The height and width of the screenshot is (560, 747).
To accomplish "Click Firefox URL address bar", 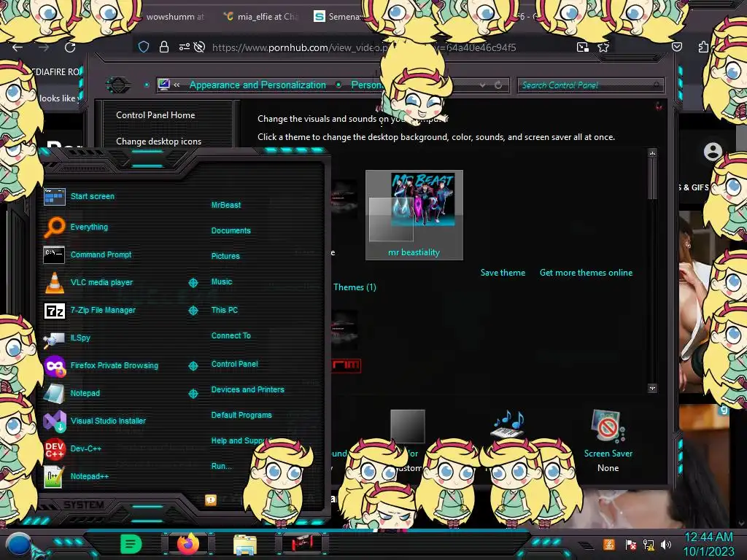I will [364, 47].
